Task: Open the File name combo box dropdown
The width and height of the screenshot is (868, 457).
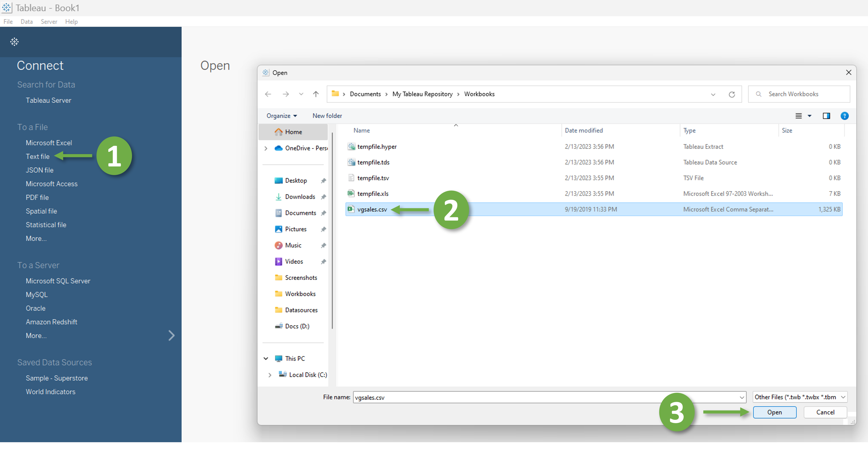Action: 742,397
